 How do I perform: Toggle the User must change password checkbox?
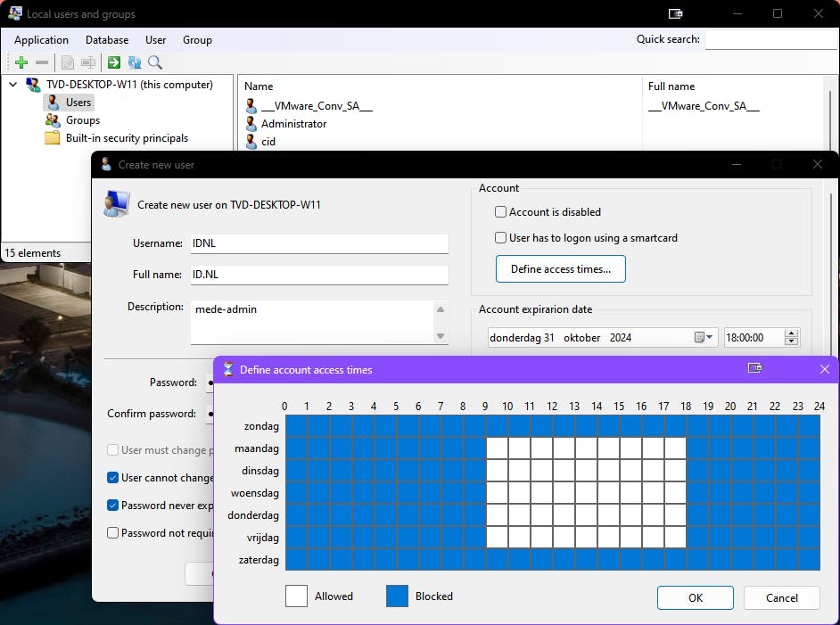click(x=112, y=450)
